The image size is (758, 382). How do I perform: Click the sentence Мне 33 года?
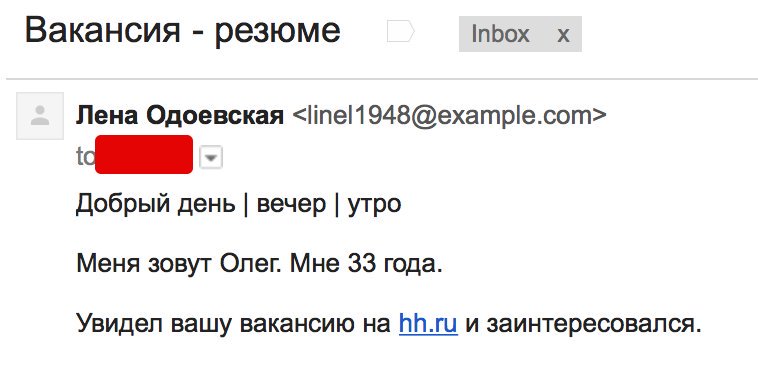366,264
